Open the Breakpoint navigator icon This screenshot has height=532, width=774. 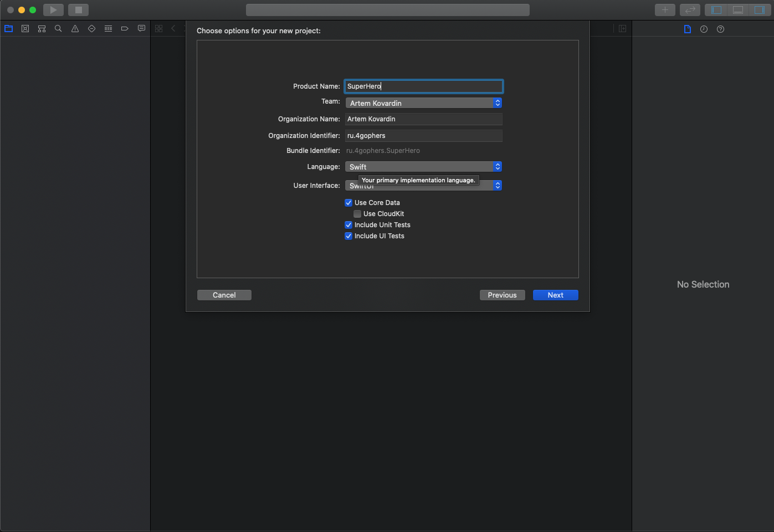pyautogui.click(x=125, y=29)
